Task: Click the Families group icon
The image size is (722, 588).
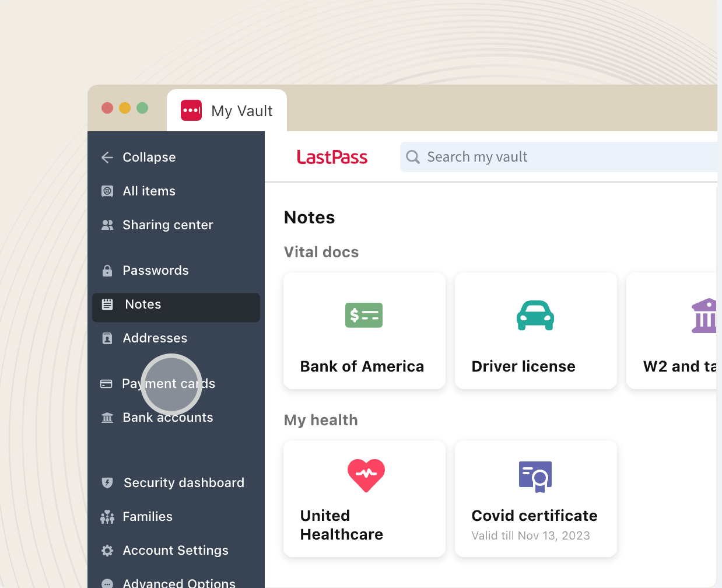Action: pyautogui.click(x=107, y=517)
